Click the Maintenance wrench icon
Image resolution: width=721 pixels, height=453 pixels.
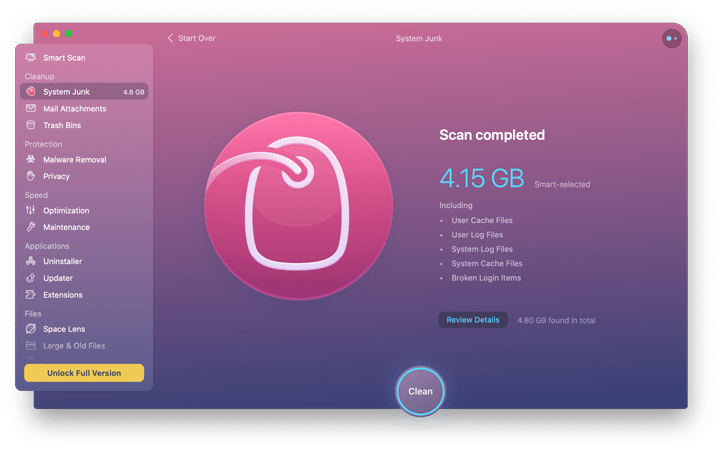coord(31,227)
